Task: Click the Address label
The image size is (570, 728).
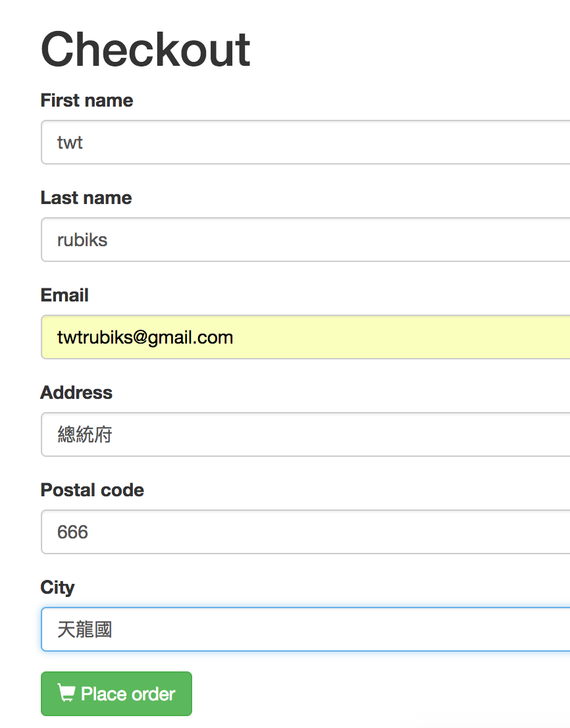Action: click(76, 393)
